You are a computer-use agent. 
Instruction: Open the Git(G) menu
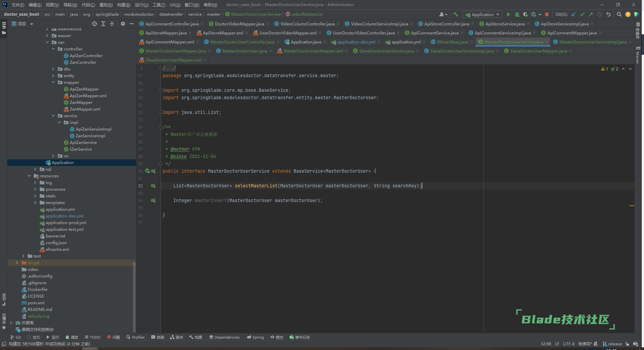click(x=175, y=5)
